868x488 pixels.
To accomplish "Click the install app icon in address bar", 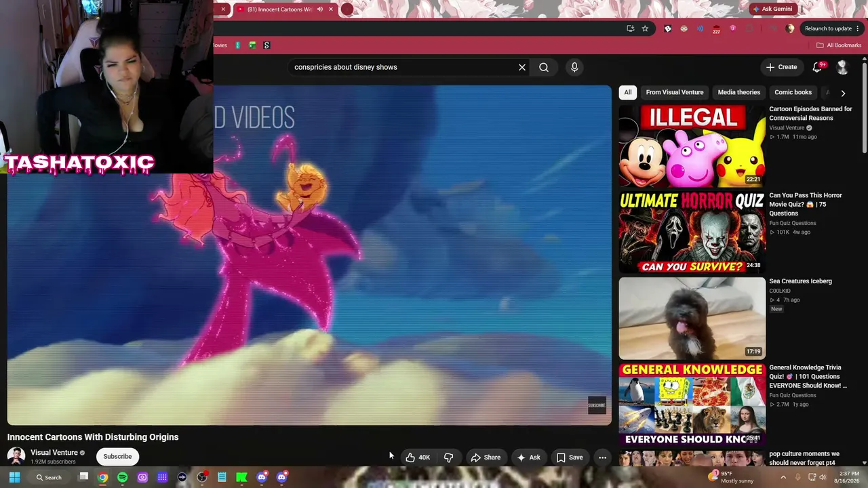I will coord(630,28).
